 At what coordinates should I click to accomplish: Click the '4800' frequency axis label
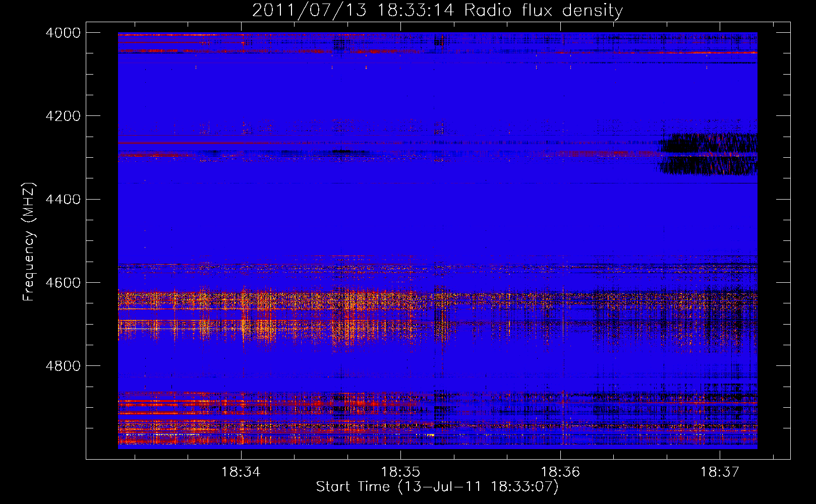[x=63, y=366]
